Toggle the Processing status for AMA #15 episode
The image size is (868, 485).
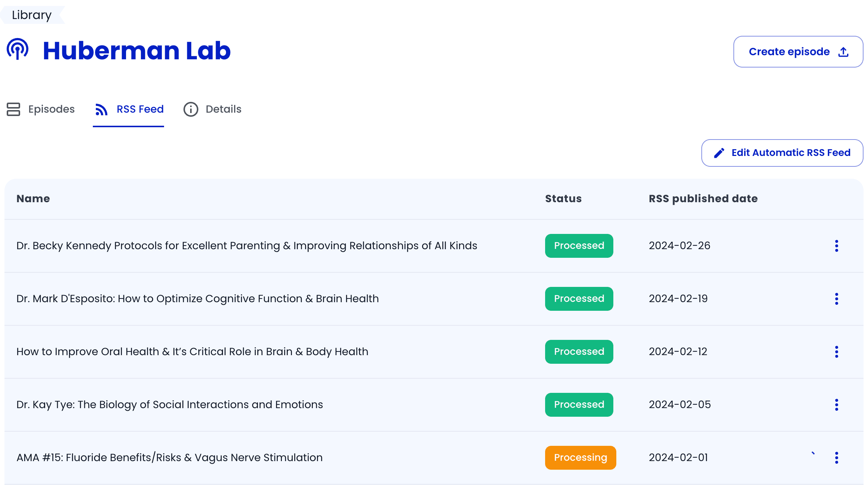coord(581,457)
